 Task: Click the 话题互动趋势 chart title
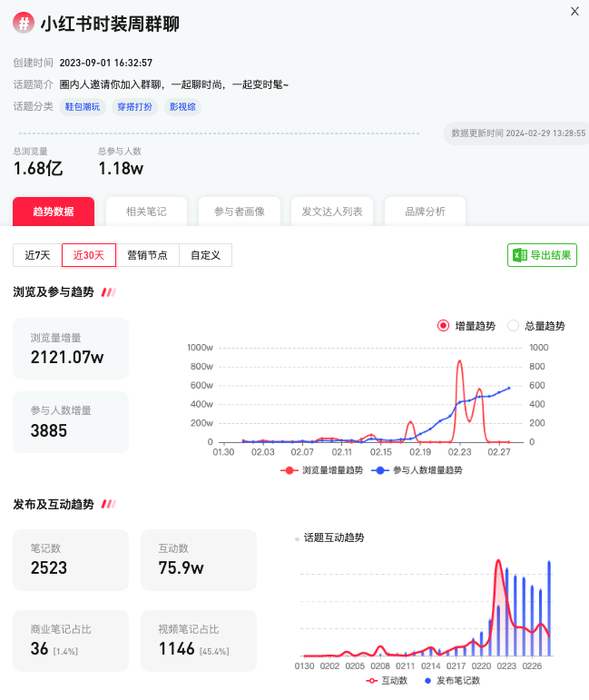(334, 537)
